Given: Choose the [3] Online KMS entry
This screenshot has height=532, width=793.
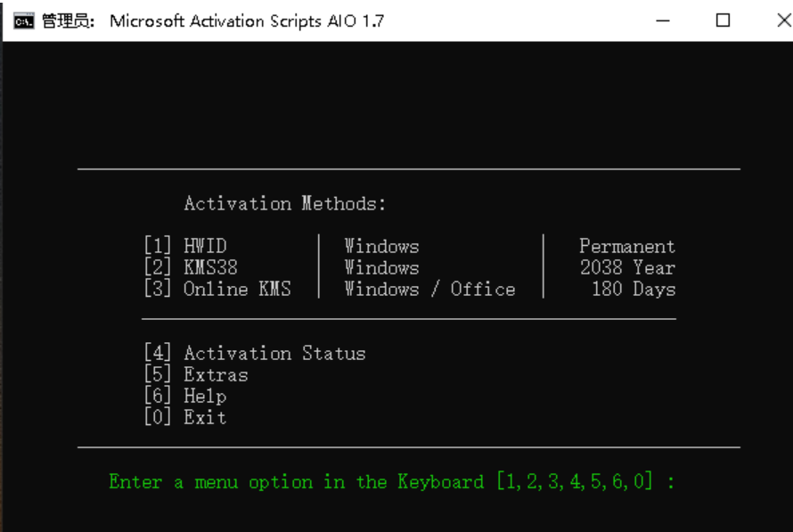Looking at the screenshot, I should pyautogui.click(x=218, y=290).
